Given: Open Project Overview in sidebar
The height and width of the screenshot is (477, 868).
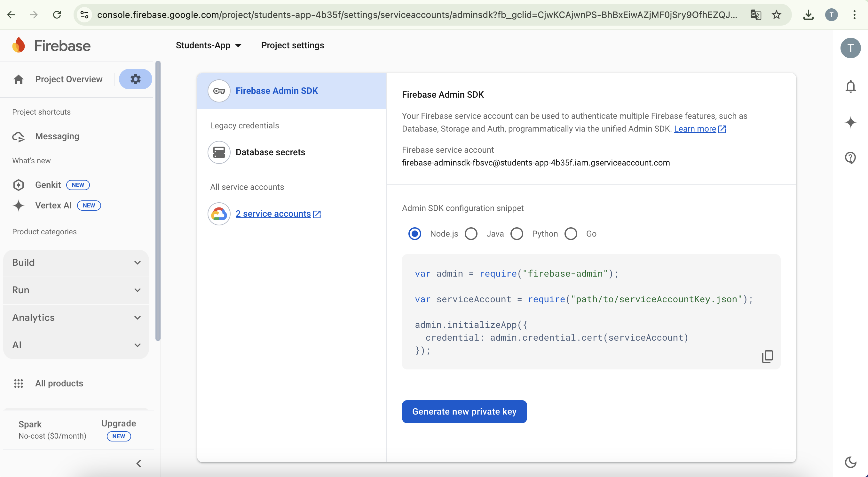Looking at the screenshot, I should (69, 79).
